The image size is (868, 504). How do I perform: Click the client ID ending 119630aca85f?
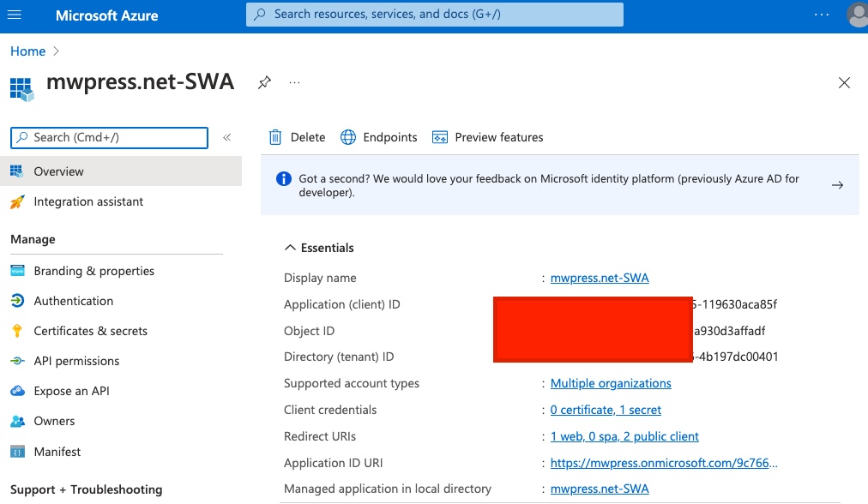click(734, 304)
